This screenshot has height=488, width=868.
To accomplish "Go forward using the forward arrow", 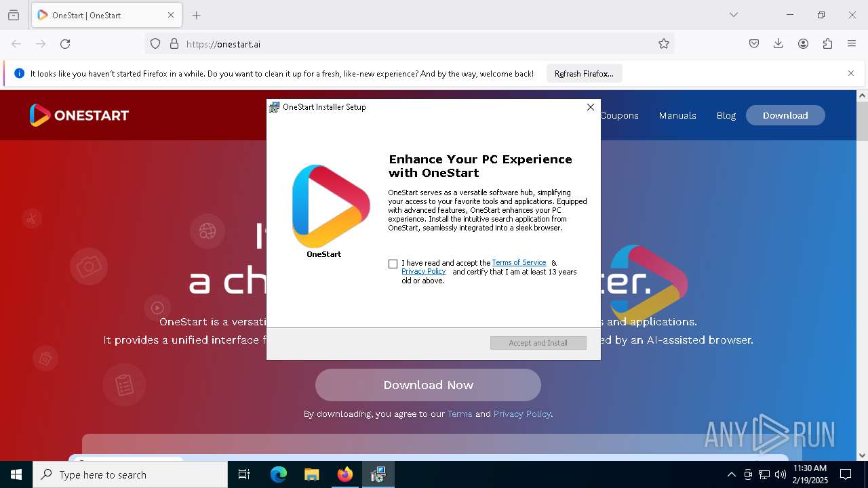I will (x=41, y=44).
